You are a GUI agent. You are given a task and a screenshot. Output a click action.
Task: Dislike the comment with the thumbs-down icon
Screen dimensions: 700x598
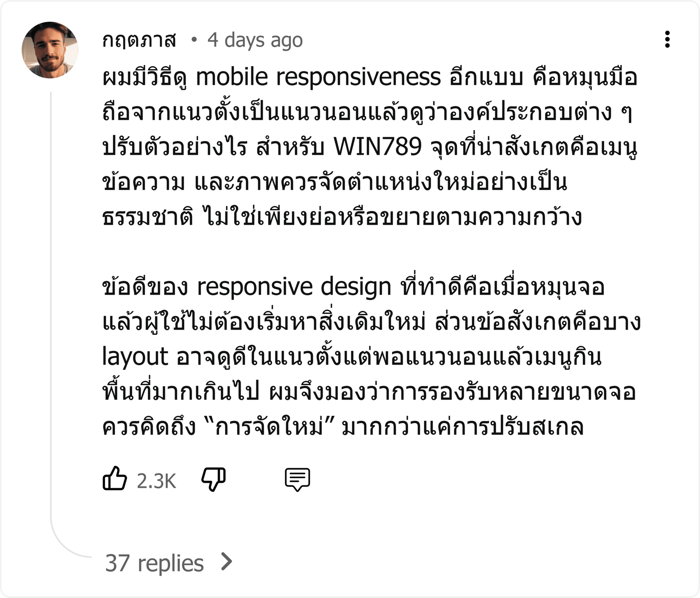pyautogui.click(x=213, y=480)
